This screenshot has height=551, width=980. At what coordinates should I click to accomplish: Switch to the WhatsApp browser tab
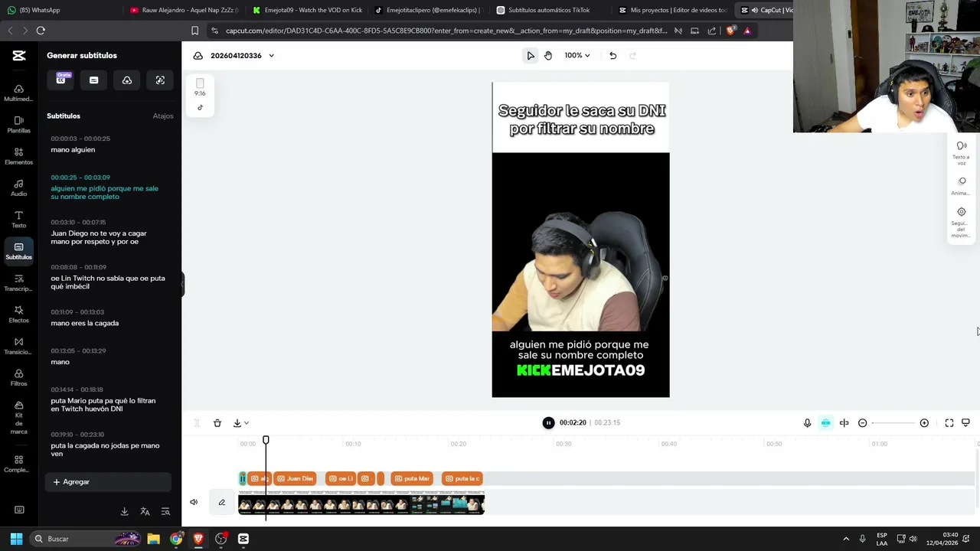point(61,10)
